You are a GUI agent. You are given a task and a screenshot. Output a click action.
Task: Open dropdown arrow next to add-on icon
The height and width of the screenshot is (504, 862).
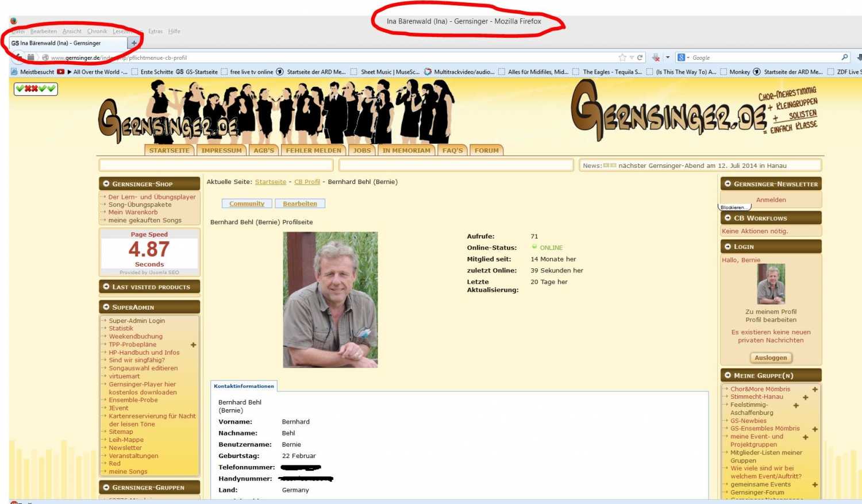[x=668, y=57]
